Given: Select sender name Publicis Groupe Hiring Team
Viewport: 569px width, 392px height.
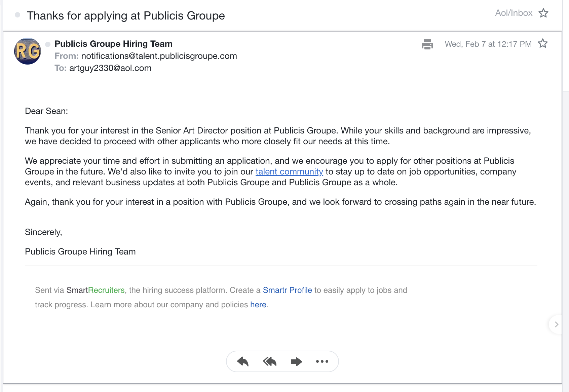Looking at the screenshot, I should click(113, 44).
